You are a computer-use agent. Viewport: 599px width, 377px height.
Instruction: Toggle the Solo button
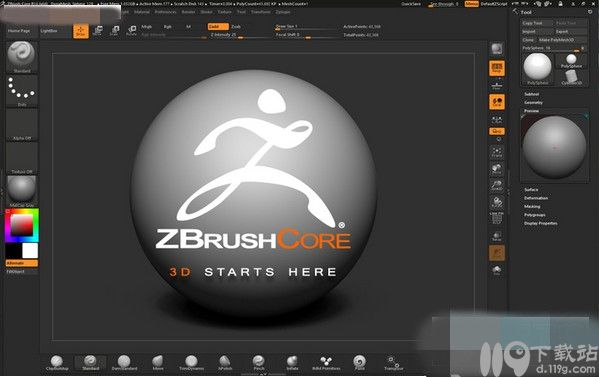tap(497, 270)
